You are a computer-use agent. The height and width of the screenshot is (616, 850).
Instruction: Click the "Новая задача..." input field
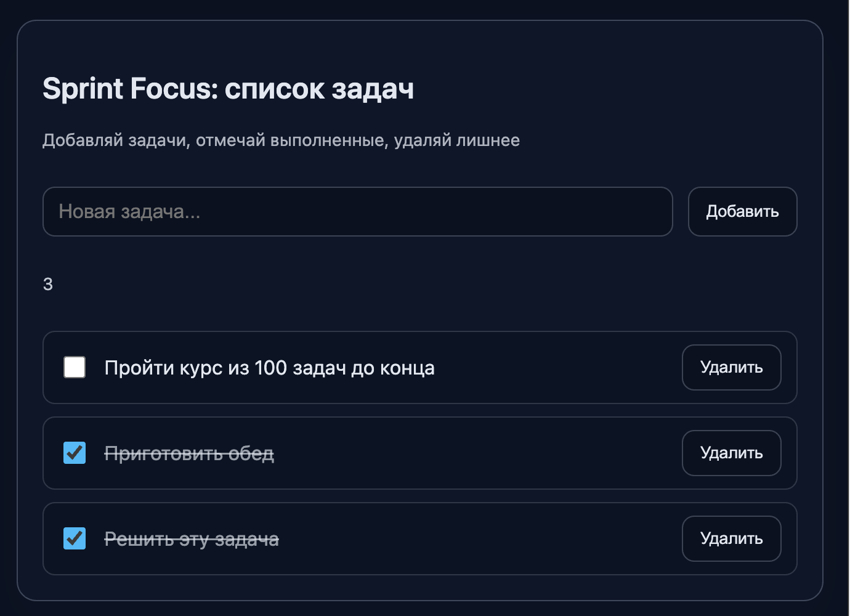(x=357, y=211)
